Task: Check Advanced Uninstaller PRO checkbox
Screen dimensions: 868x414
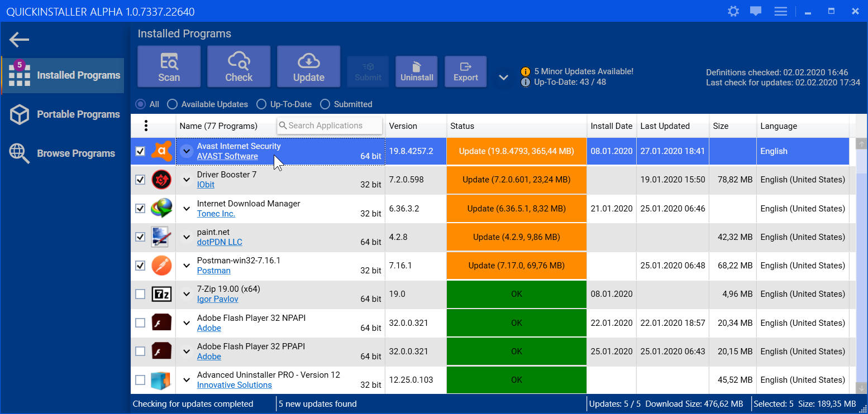Action: click(140, 380)
